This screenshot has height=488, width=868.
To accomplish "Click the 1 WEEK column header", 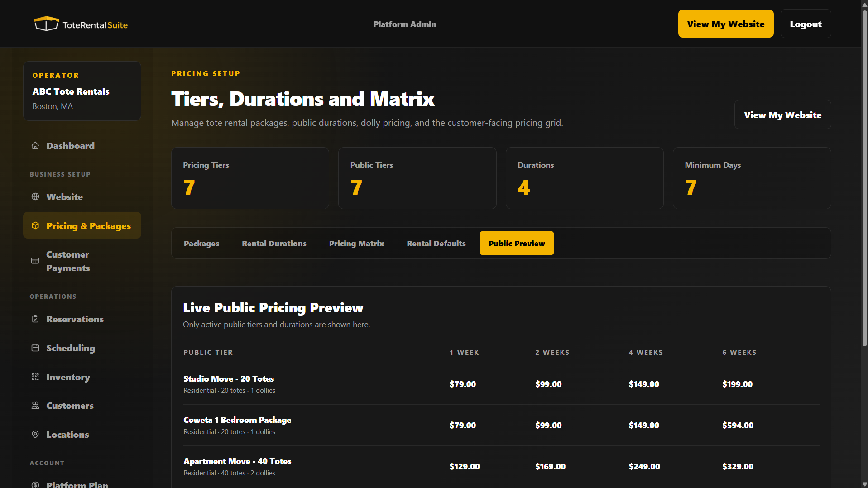I will click(464, 352).
